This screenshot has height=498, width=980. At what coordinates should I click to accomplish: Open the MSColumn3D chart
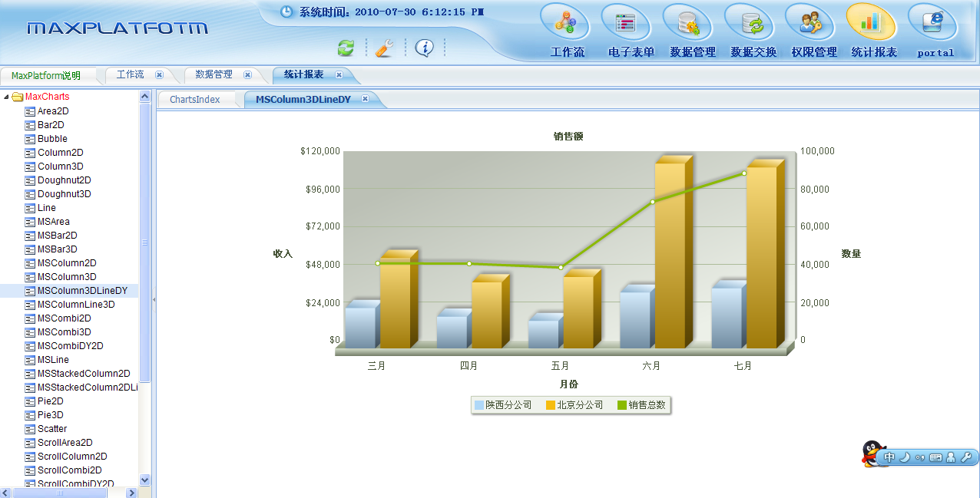pyautogui.click(x=67, y=277)
